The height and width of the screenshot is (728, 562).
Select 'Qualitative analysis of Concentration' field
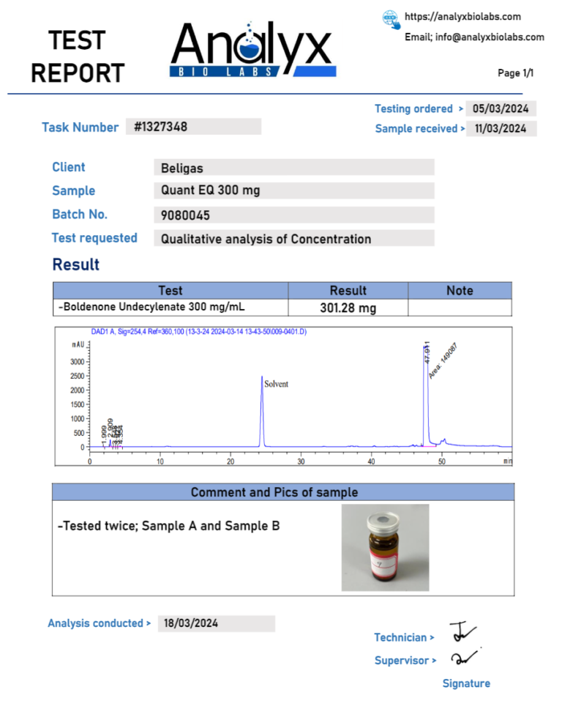coord(294,238)
